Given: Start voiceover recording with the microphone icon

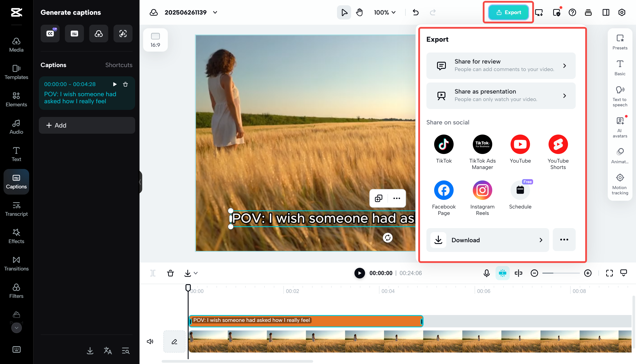Looking at the screenshot, I should tap(486, 273).
